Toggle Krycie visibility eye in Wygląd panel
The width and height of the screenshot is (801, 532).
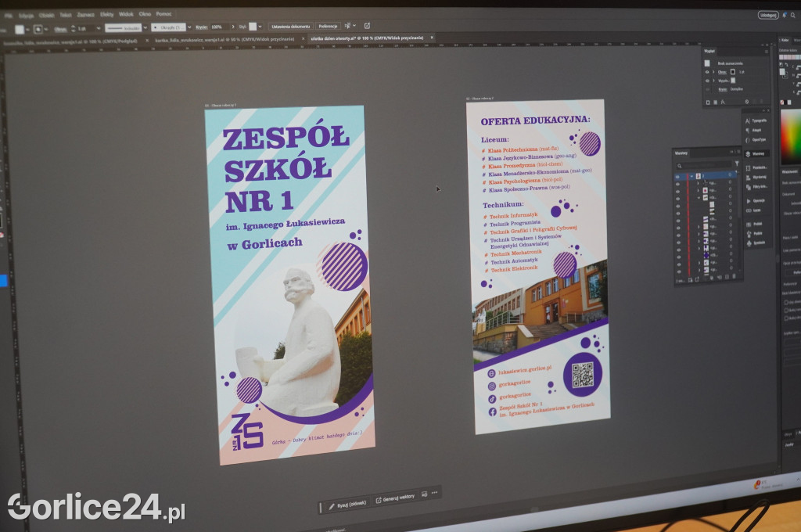click(x=707, y=89)
